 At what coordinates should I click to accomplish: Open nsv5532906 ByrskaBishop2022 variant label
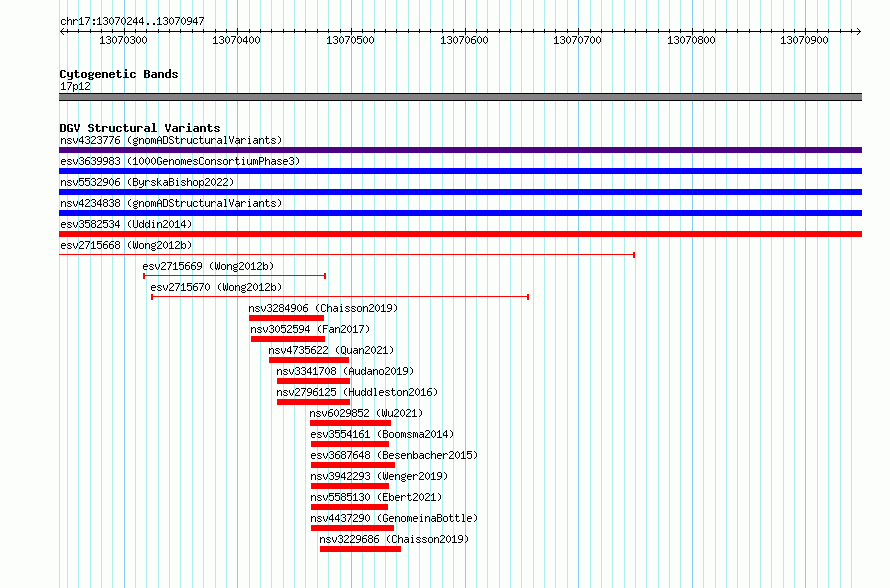147,182
